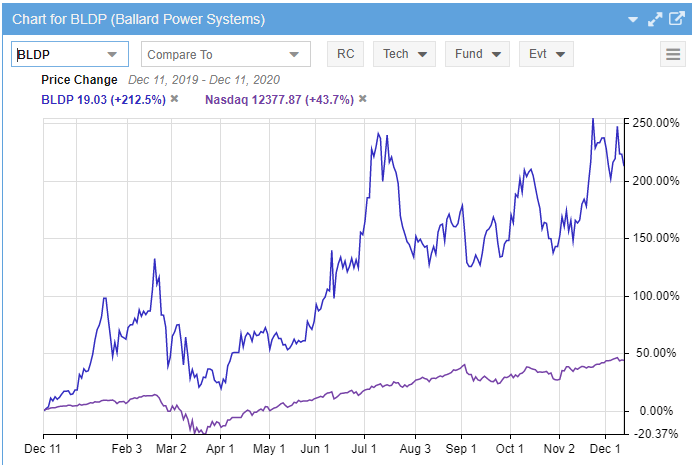The image size is (692, 465).
Task: Open the Fund fundamentals dropdown
Action: click(477, 54)
